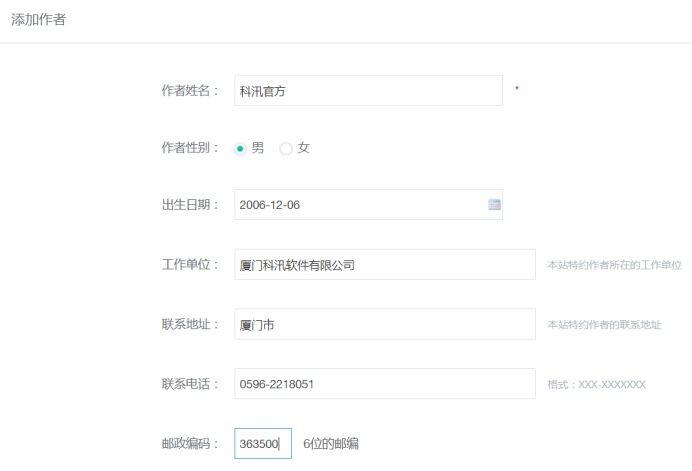Click the 联系电话 label
Image resolution: width=692 pixels, height=471 pixels.
[190, 384]
